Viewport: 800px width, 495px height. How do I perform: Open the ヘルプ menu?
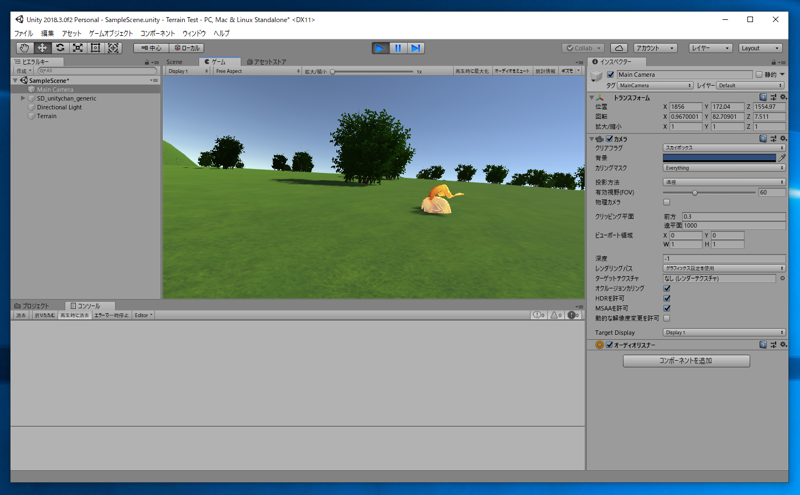pyautogui.click(x=221, y=33)
